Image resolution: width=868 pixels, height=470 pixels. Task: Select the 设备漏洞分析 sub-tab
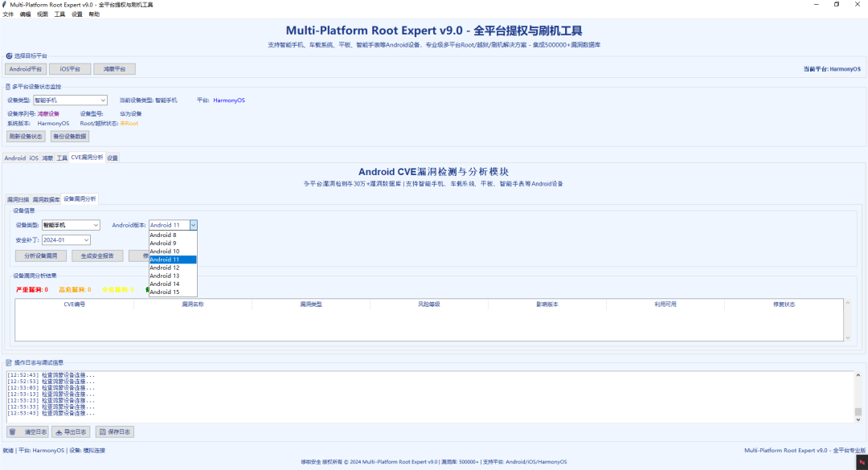[x=80, y=198]
